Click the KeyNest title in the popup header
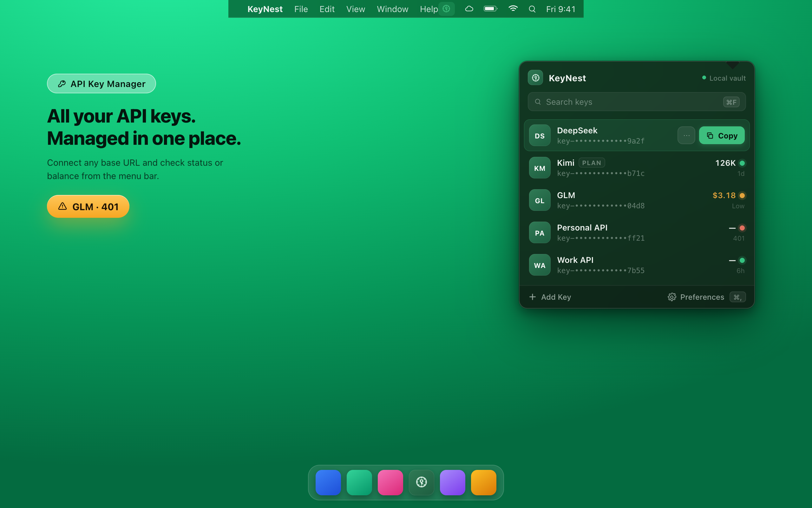812x508 pixels. pyautogui.click(x=567, y=78)
